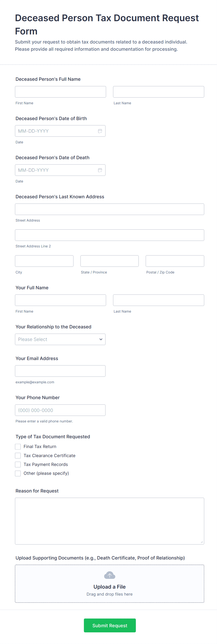Check the Final Tax Return checkbox
This screenshot has width=217, height=644.
18,446
